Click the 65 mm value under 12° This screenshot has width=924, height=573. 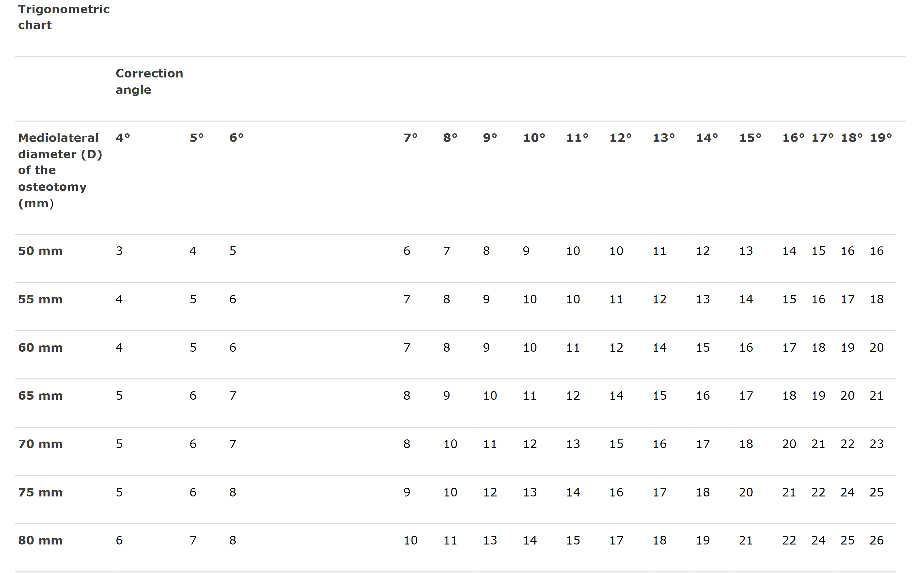[616, 396]
